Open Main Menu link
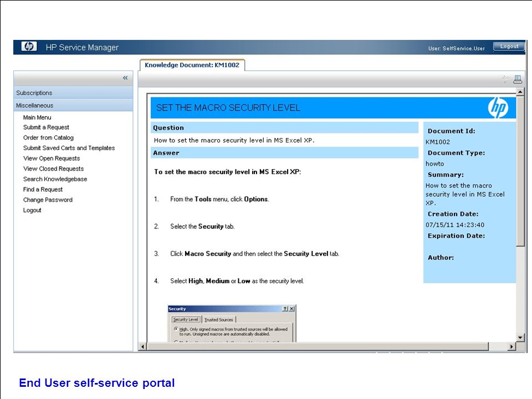This screenshot has width=532, height=399. tap(37, 117)
